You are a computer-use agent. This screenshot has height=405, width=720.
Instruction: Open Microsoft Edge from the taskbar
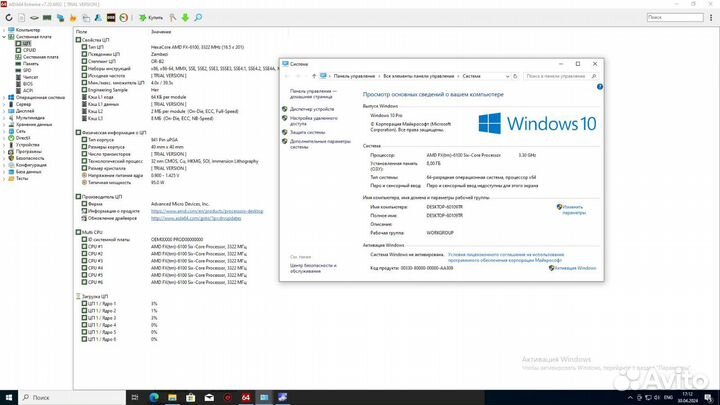(154, 397)
